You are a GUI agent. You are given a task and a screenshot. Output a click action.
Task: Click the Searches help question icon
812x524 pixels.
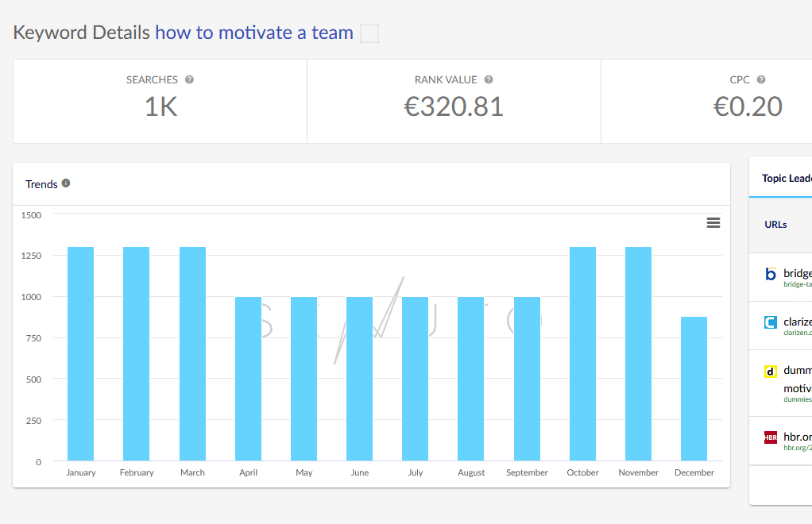pos(189,79)
